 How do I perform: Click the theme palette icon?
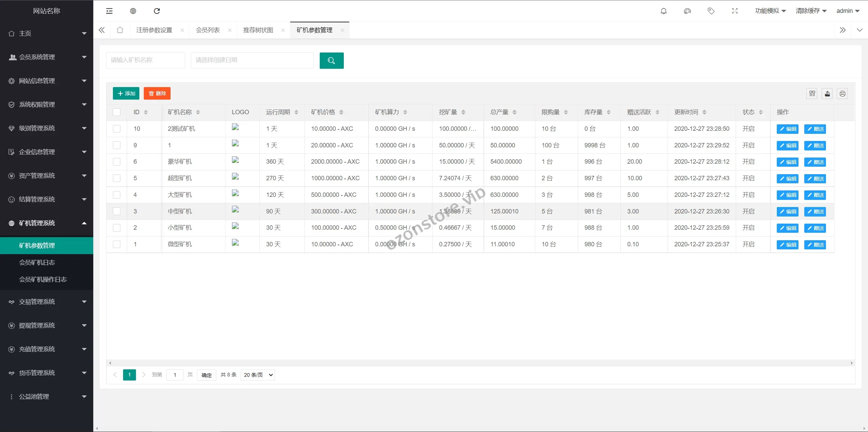[x=687, y=11]
